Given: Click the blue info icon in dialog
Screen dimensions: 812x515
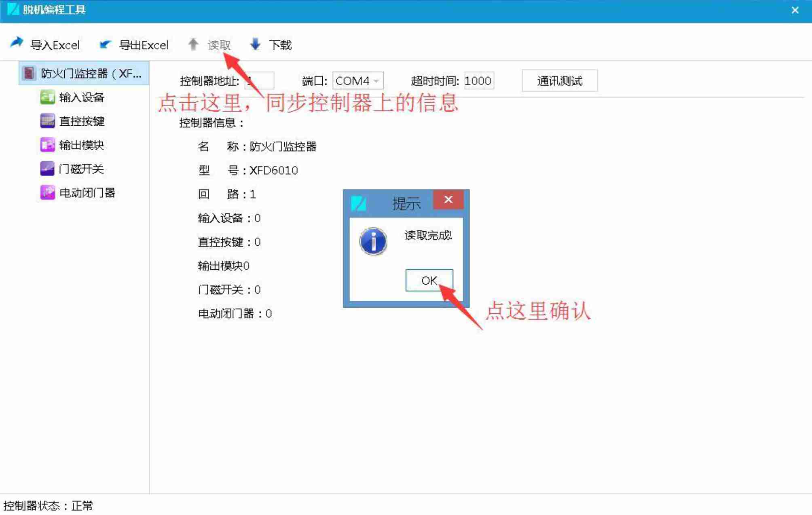Looking at the screenshot, I should click(373, 241).
